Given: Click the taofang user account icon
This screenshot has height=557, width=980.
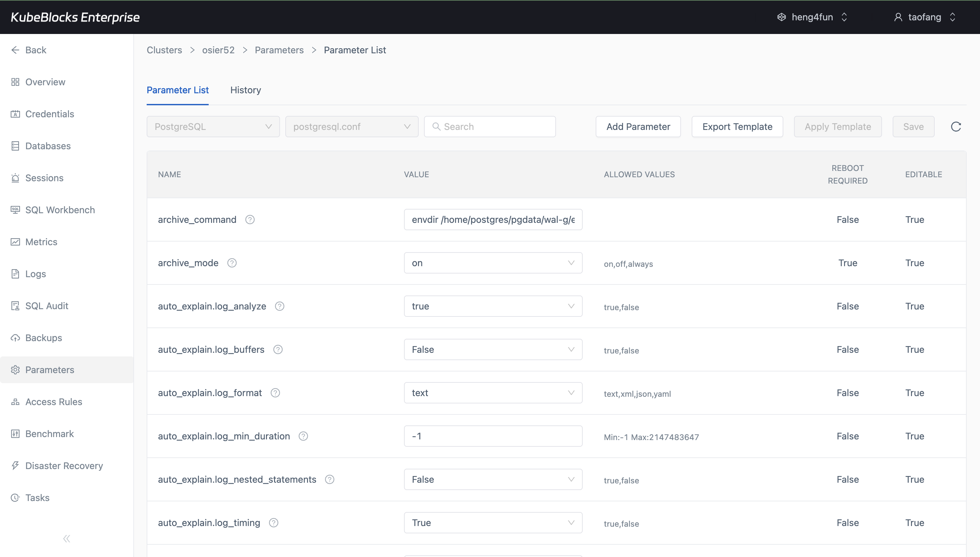Looking at the screenshot, I should [x=898, y=17].
